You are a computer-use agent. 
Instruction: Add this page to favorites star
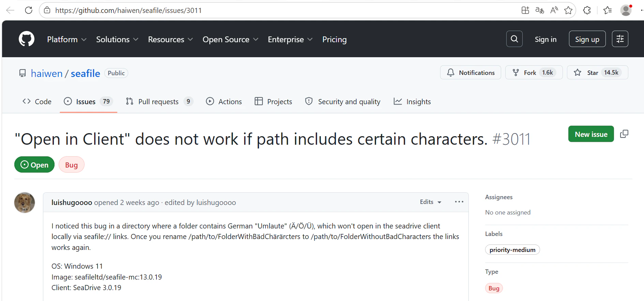pos(568,10)
